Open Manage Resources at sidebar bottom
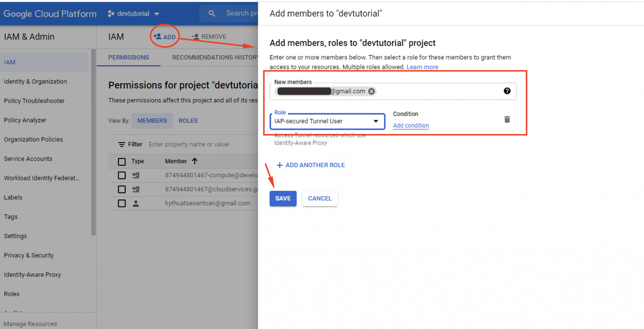Screen dimensions: 644x329 30,324
